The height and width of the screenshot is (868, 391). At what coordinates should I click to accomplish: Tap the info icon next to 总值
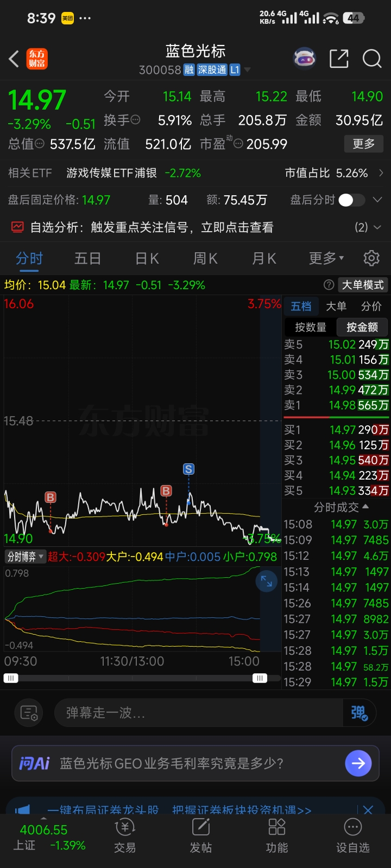(x=40, y=144)
